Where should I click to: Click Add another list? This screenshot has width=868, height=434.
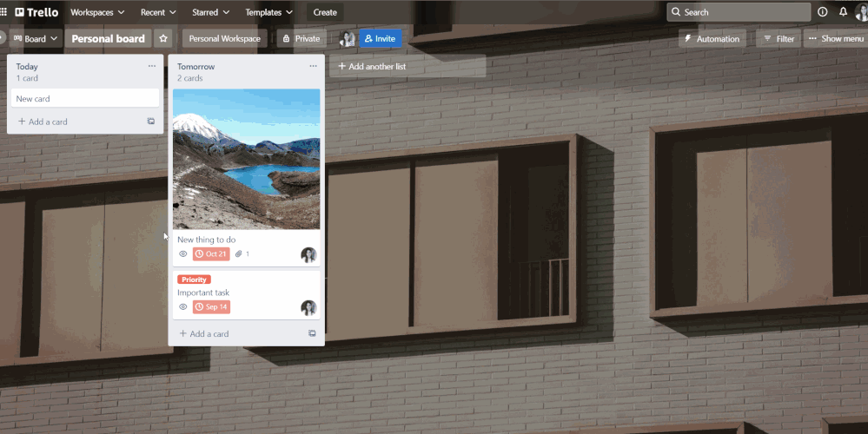coord(407,66)
